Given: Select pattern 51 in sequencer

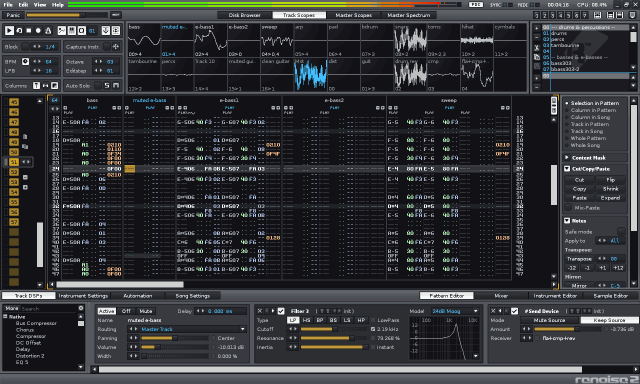Looking at the screenshot, I should [x=14, y=162].
